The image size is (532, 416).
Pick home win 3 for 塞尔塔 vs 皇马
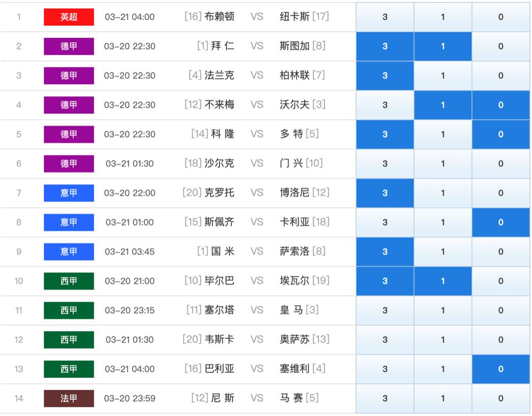tap(385, 310)
